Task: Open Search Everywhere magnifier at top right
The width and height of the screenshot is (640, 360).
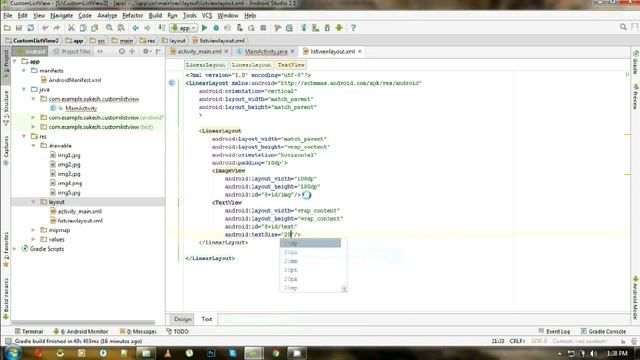Action: 623,27
